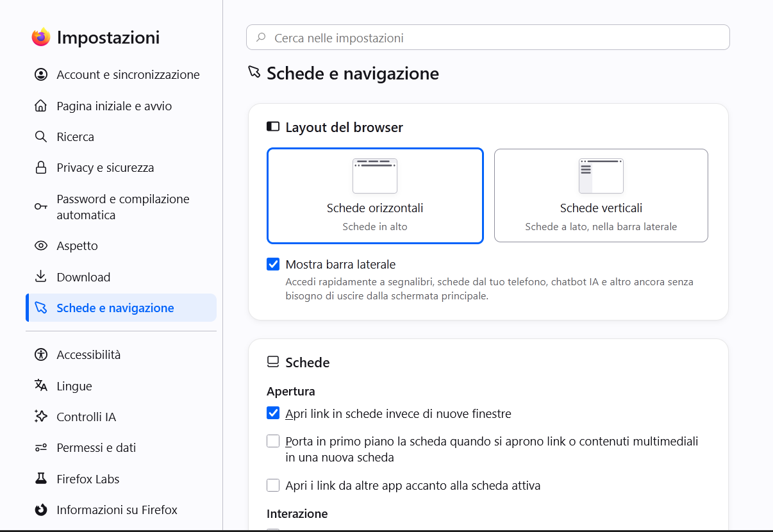773x532 pixels.
Task: Enable Porta in primo piano la scheda
Action: (x=273, y=441)
